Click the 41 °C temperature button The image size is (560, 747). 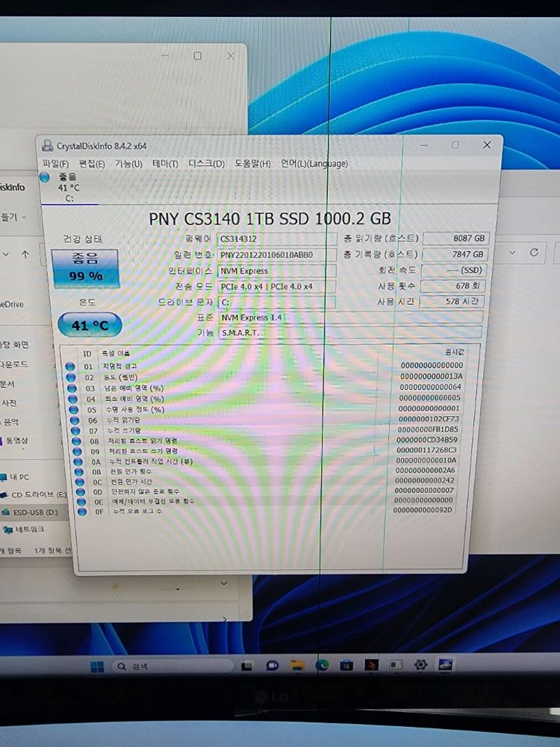point(90,326)
